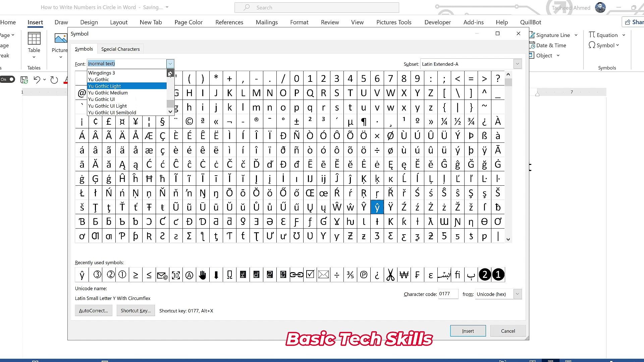Click the Equation pi icon

592,35
